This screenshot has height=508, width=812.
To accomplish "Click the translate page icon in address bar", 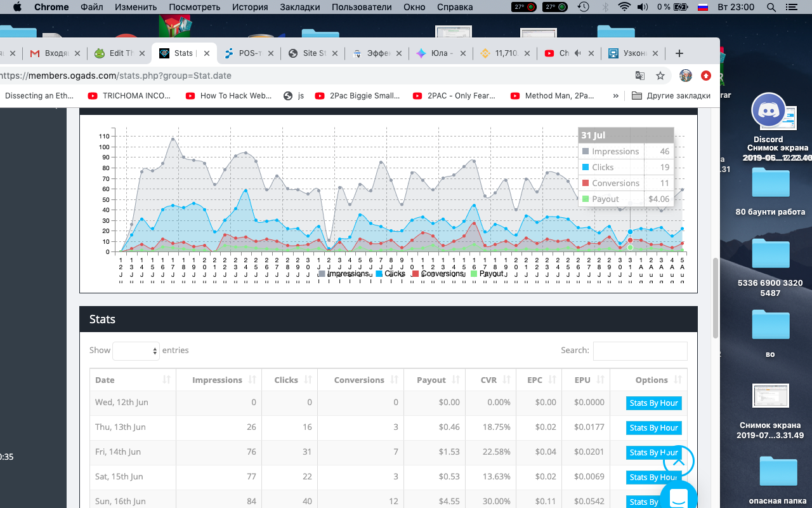I will 640,76.
